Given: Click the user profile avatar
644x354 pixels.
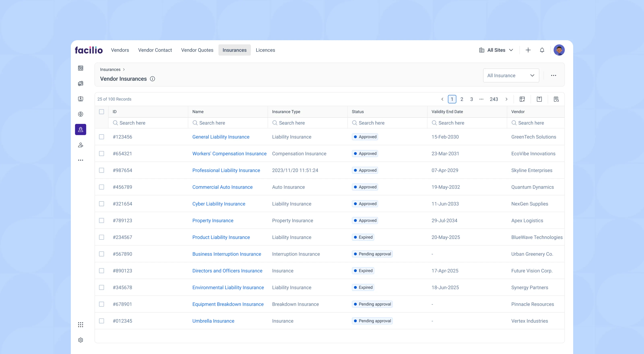Looking at the screenshot, I should coord(559,50).
